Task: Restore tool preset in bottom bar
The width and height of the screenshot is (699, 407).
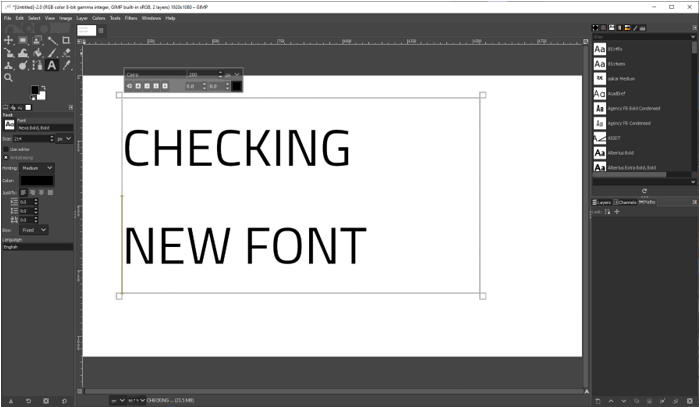Action: coord(28,401)
